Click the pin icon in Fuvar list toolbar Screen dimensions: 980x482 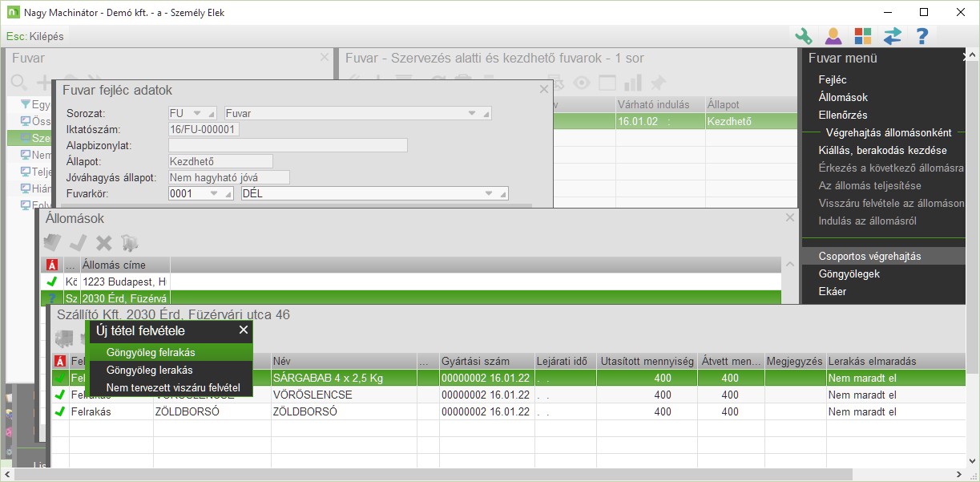click(658, 82)
